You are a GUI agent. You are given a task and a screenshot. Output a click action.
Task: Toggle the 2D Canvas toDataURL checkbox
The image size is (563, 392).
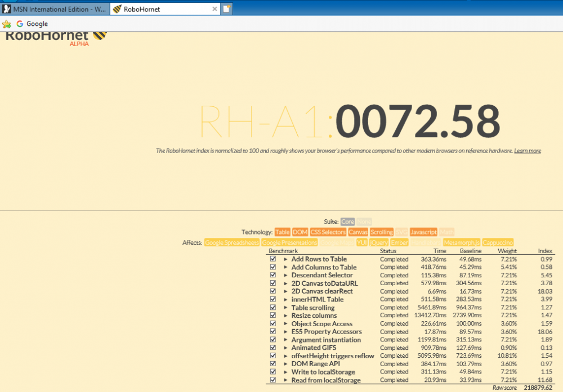pyautogui.click(x=273, y=283)
